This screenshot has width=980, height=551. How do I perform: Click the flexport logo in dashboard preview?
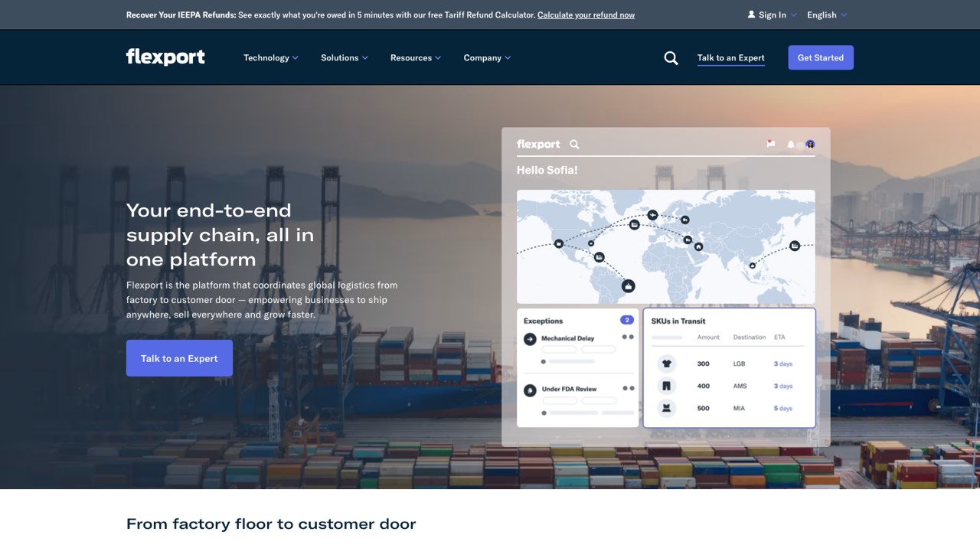point(538,144)
